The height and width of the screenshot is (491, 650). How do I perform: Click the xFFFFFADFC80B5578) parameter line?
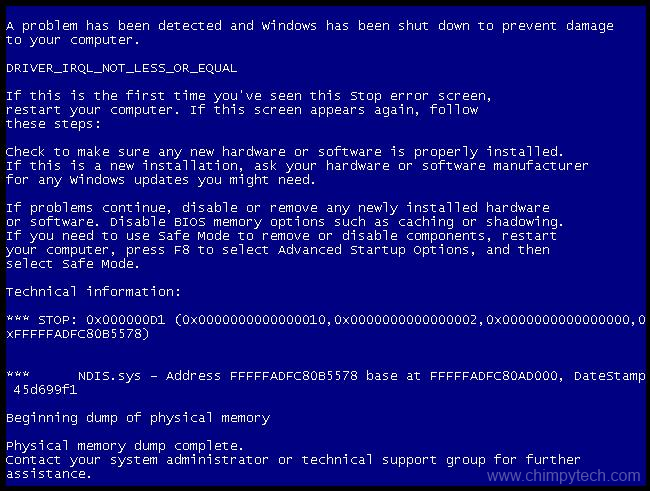(x=78, y=334)
